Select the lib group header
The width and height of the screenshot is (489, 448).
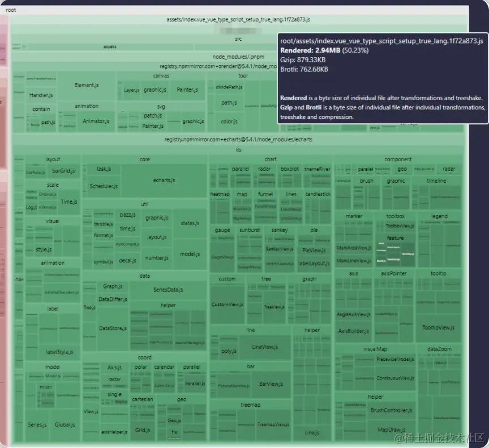pyautogui.click(x=238, y=150)
